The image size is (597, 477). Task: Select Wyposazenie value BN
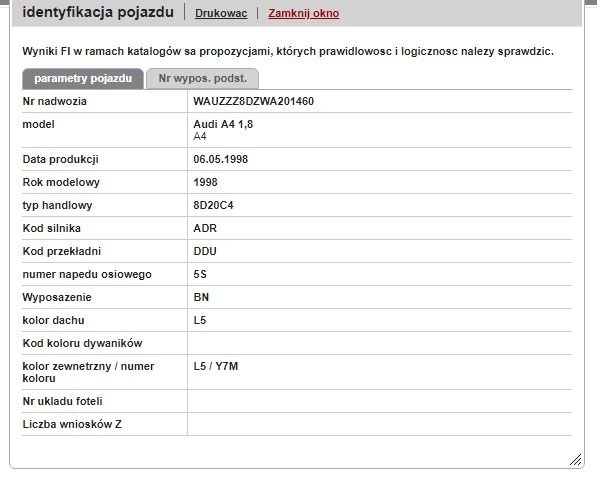[x=201, y=297]
